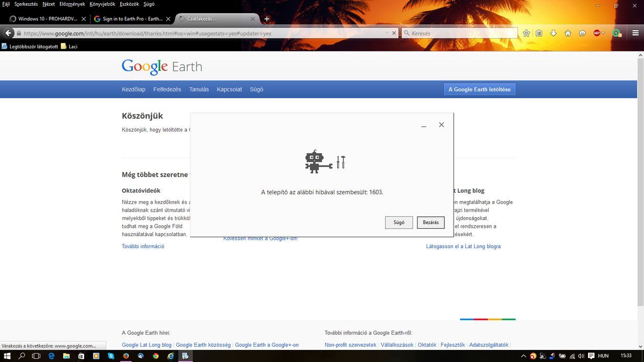Open a new tab with plus button
Viewport: 644px width, 362px height.
(x=267, y=19)
